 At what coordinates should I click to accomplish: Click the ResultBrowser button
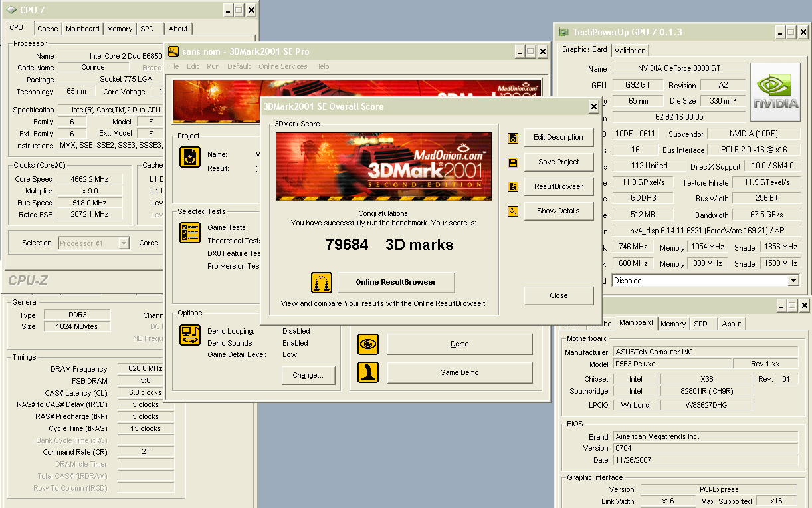tap(559, 187)
